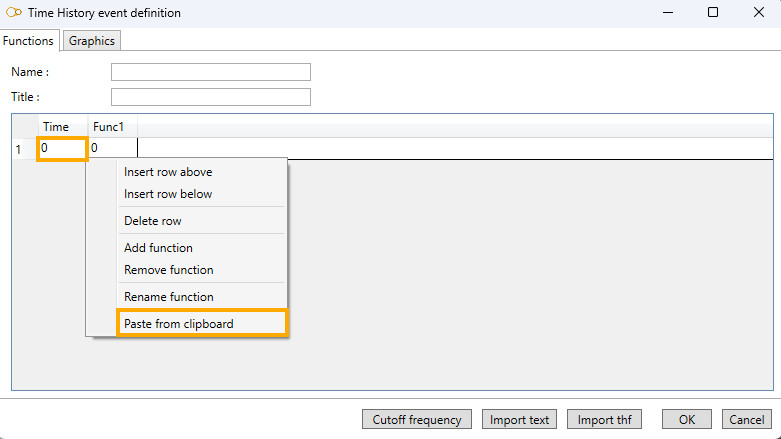Choose Insert row below from context menu
Screen dimensions: 781x439
168,194
